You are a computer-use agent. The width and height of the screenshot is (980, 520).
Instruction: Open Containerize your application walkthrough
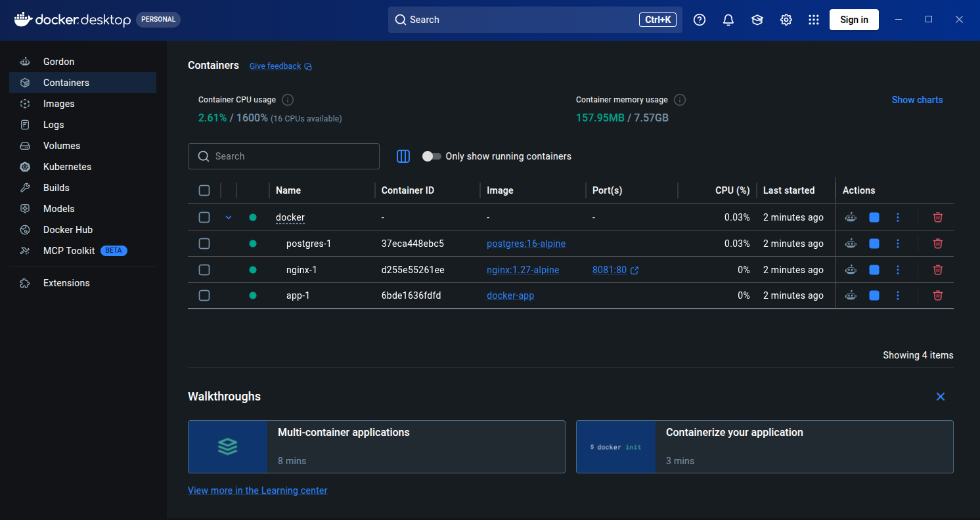point(765,447)
